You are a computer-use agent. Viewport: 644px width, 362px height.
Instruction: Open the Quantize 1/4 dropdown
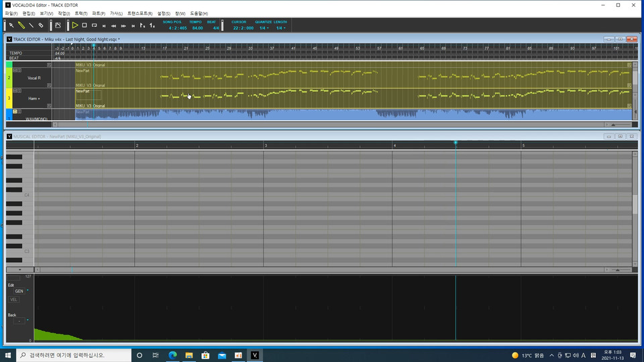tap(264, 28)
